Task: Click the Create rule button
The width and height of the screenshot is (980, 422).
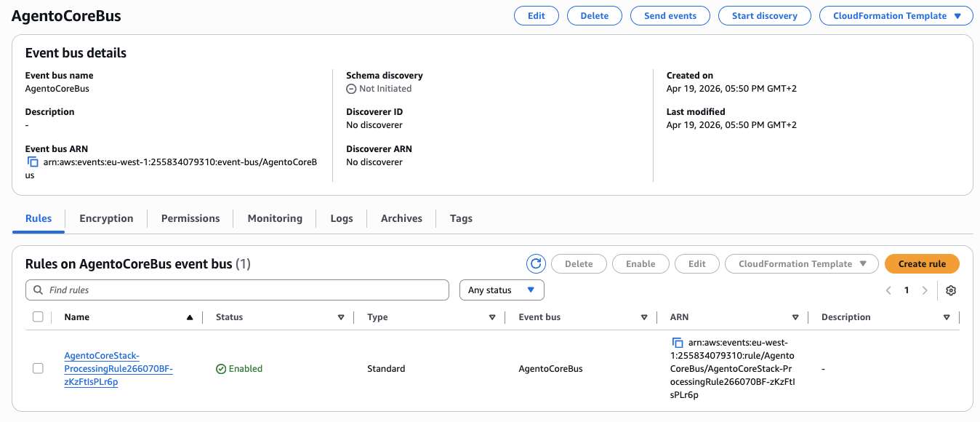Action: (x=922, y=263)
